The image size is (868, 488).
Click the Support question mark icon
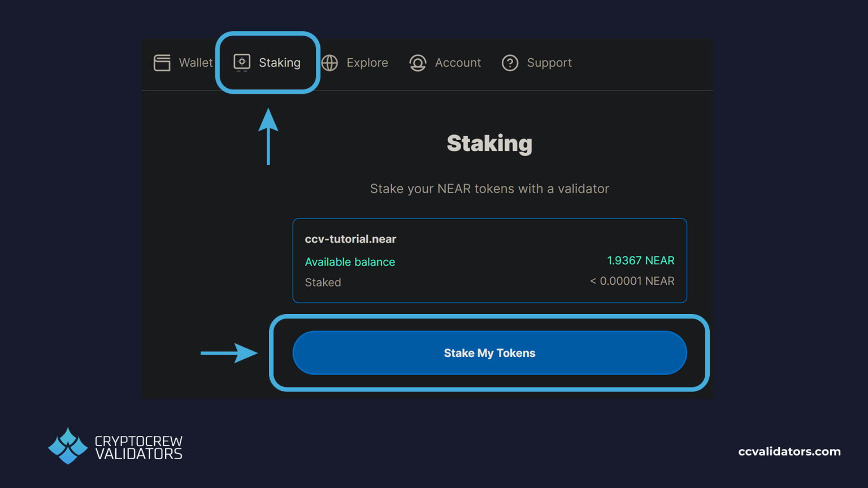coord(510,63)
